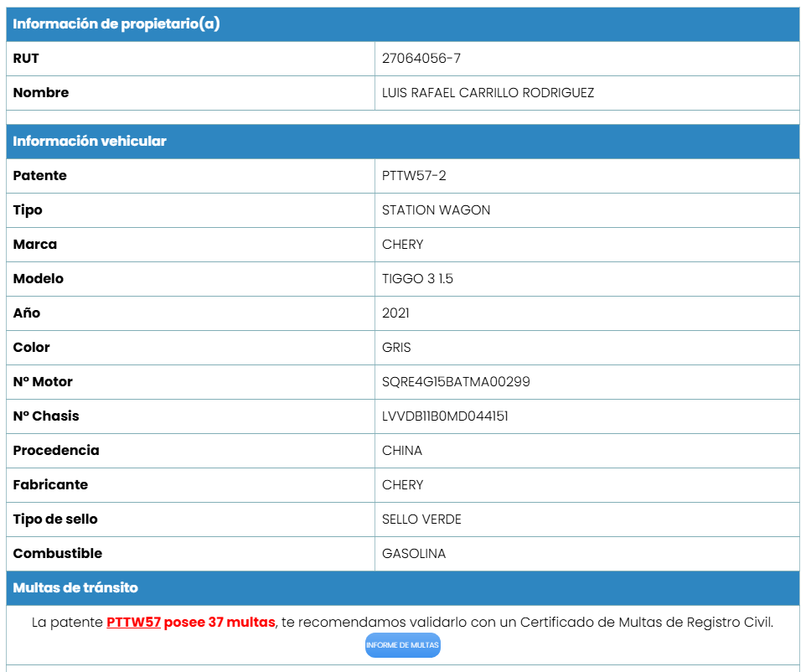
Task: Click the Información de propietario(a) header
Action: coord(403,24)
